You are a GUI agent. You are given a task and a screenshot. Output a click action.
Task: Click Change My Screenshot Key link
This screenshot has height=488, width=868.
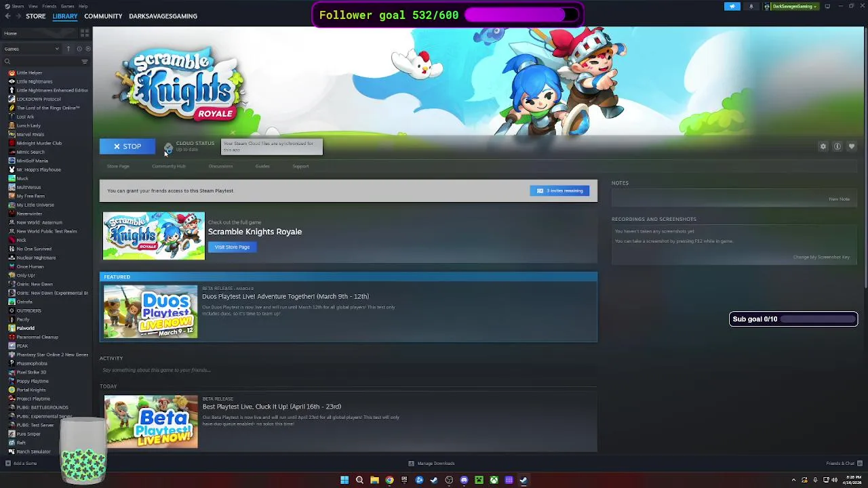[x=821, y=257]
